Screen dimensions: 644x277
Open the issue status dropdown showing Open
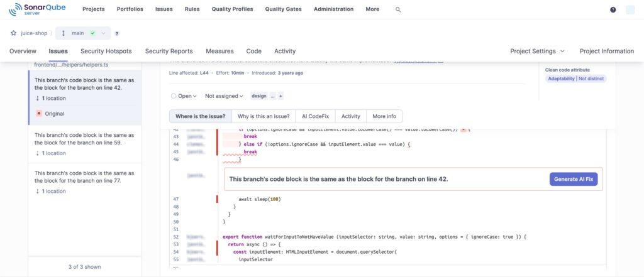184,96
